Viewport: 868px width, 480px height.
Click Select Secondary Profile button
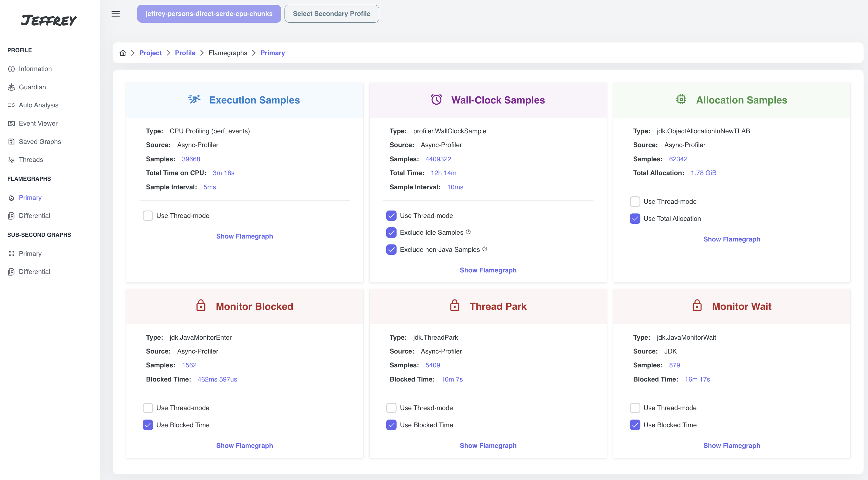pos(332,14)
